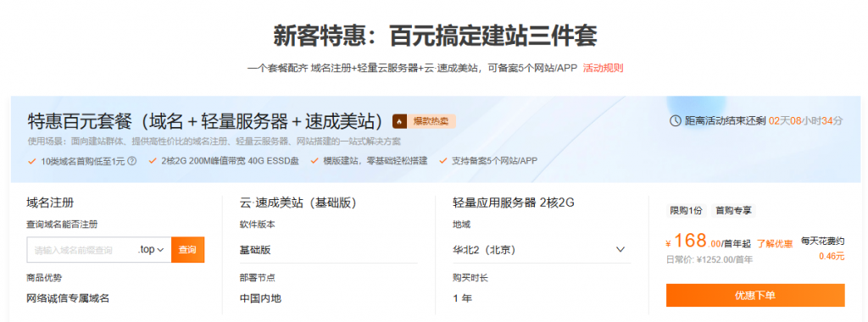Screen dimensions: 868x322
Task: Click the checkmark icon before 10类域名首购低至1元
Action: [x=31, y=161]
